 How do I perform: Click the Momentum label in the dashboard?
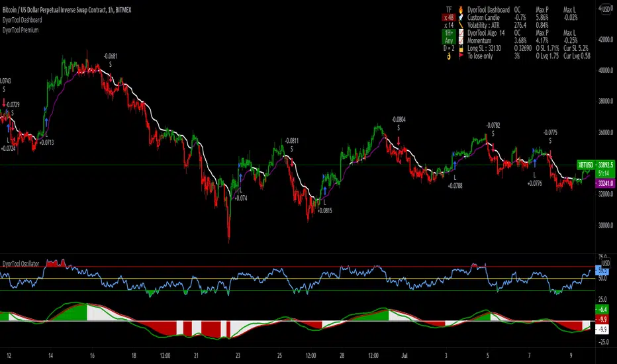tap(479, 40)
